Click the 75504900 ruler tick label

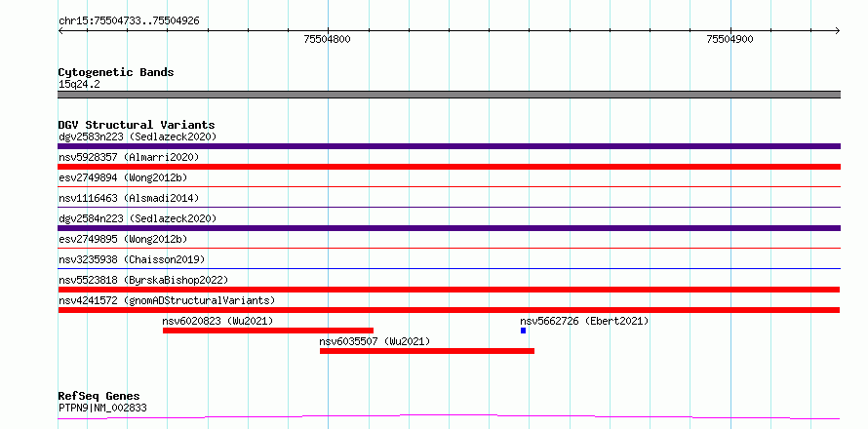pos(730,39)
